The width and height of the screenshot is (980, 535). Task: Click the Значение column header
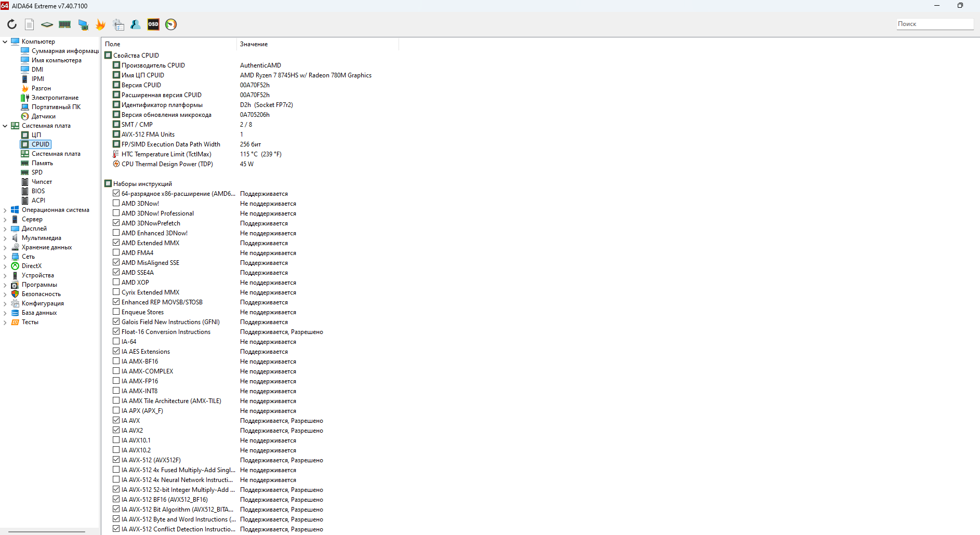[x=317, y=44]
